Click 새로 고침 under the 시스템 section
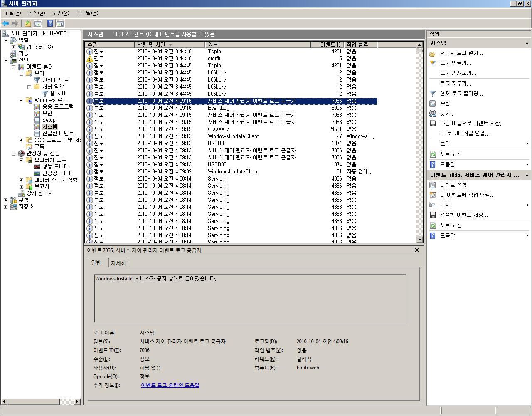The height and width of the screenshot is (416, 532). pos(451,154)
